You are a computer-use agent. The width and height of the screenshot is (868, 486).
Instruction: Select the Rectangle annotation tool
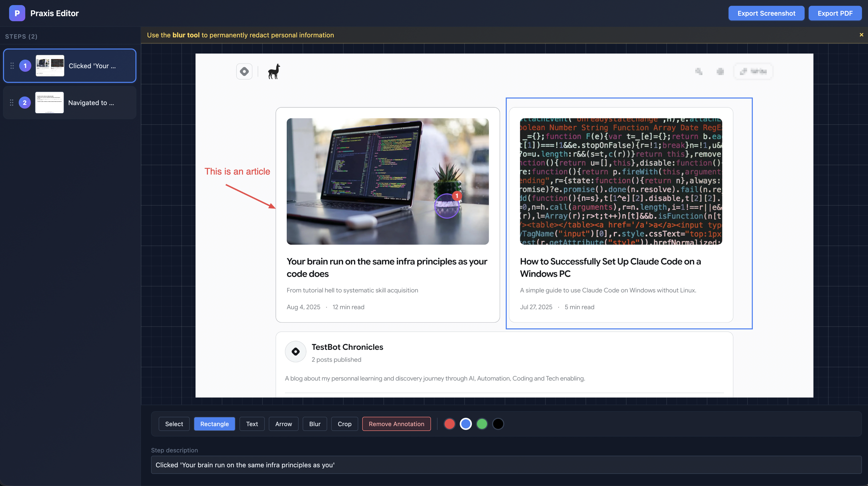coord(214,424)
